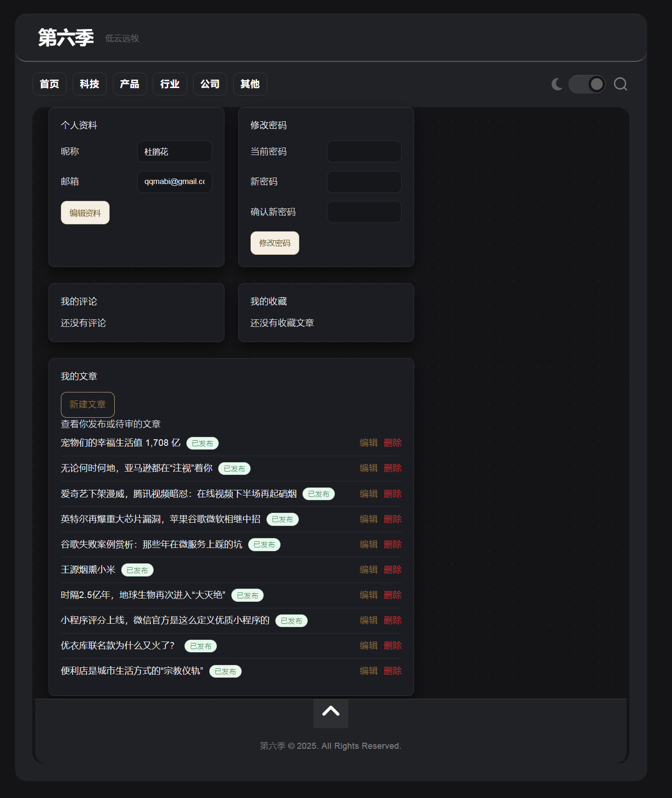Viewport: 672px width, 798px height.
Task: Open article title 谷歌失败案例赏析
Action: coord(152,544)
